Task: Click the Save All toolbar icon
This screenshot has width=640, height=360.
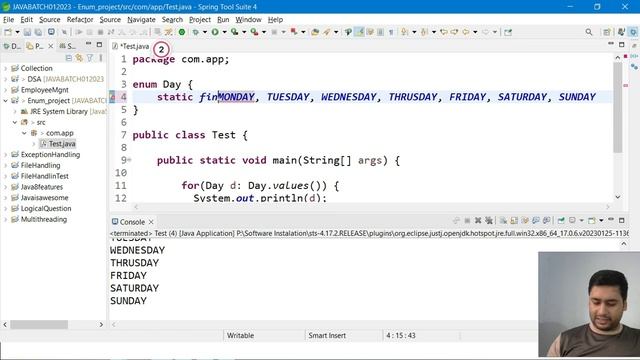Action: click(38, 32)
